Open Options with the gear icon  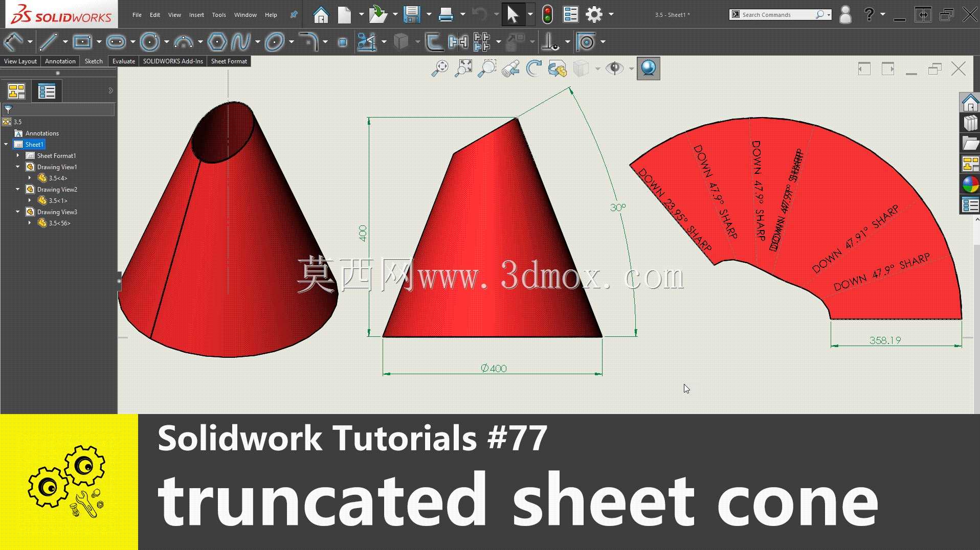point(594,15)
